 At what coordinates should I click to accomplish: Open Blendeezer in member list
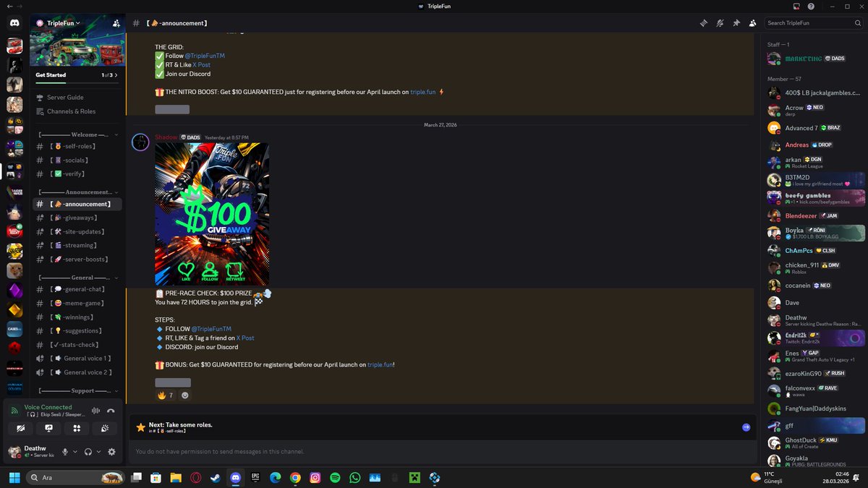point(815,215)
